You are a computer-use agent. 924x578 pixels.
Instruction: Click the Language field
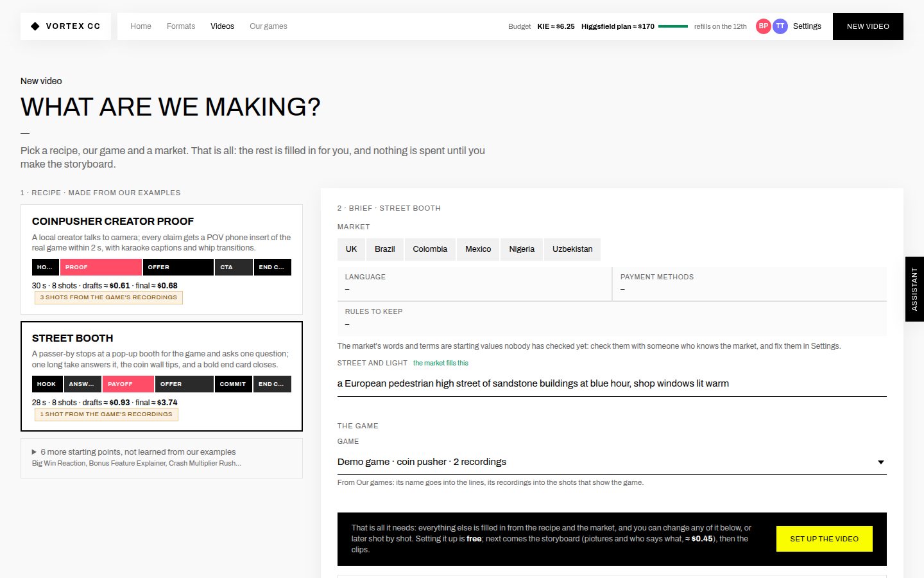[x=474, y=284]
